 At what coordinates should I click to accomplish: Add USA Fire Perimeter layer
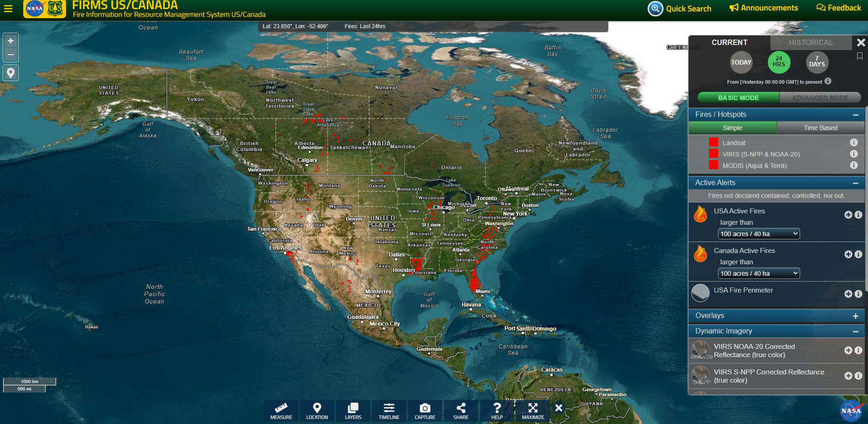848,294
